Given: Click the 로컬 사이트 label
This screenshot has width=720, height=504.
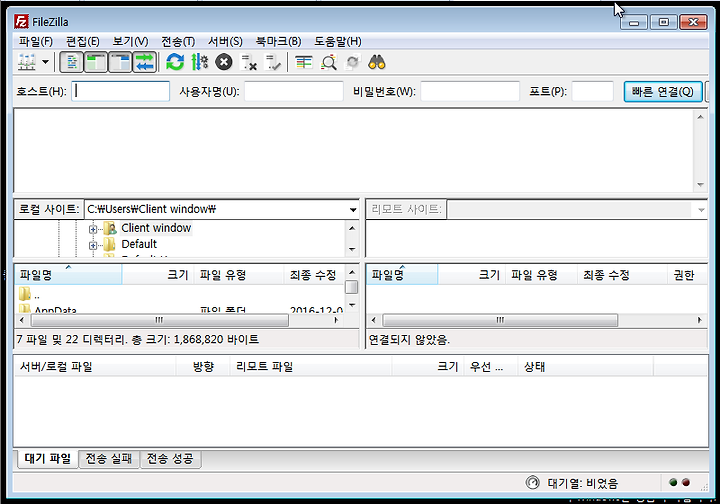Looking at the screenshot, I should (x=49, y=209).
